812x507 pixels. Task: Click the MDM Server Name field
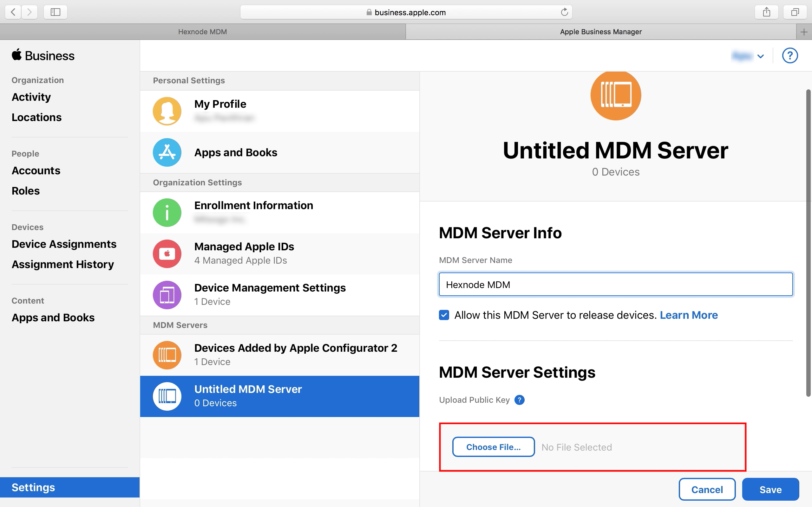(x=615, y=284)
